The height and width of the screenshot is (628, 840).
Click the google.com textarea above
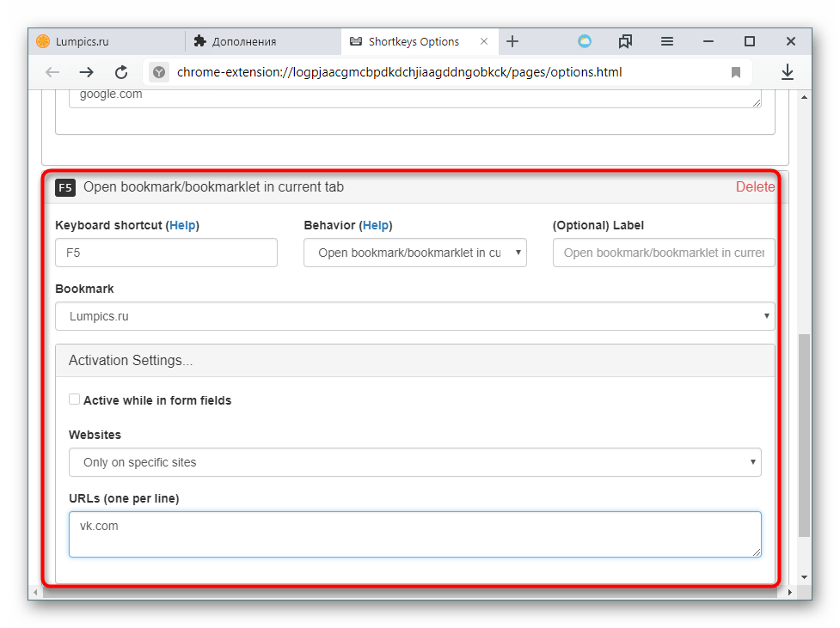coord(415,99)
